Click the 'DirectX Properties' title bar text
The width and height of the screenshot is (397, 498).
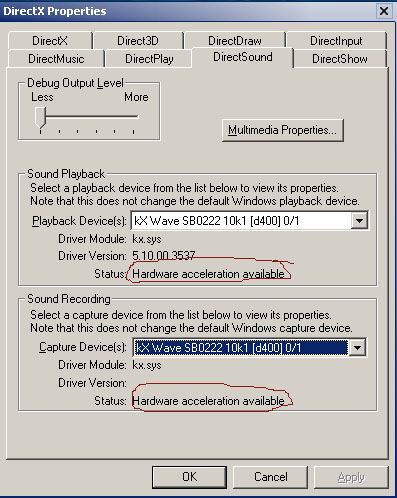(x=55, y=11)
